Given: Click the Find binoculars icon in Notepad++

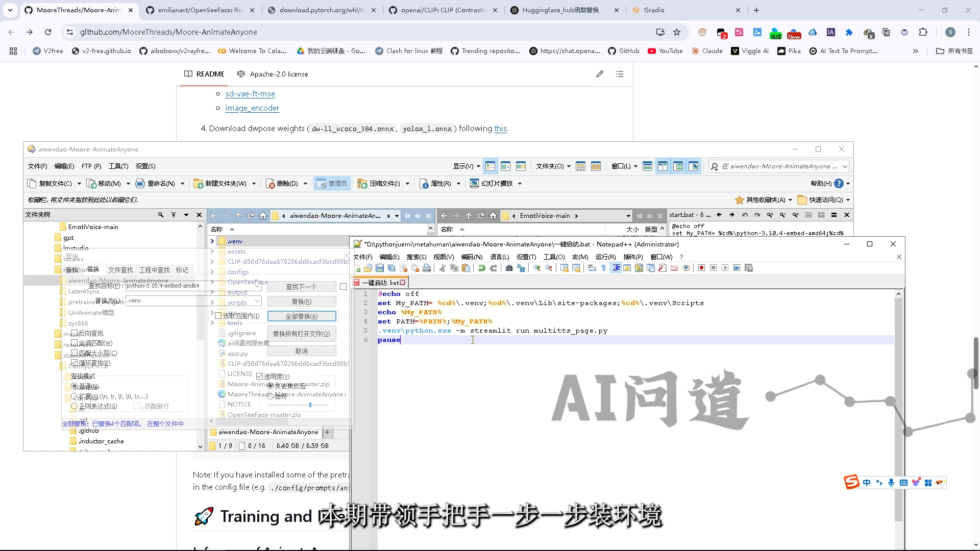Looking at the screenshot, I should 509,268.
